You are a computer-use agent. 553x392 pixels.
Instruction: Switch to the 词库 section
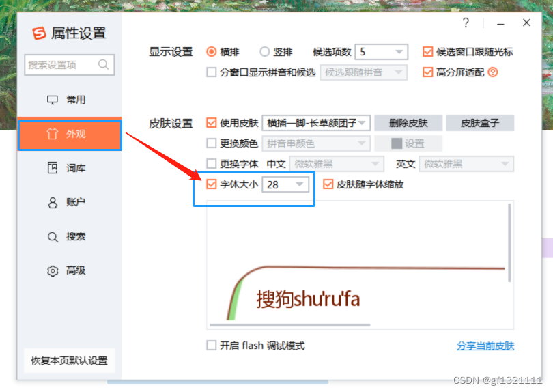pos(70,168)
